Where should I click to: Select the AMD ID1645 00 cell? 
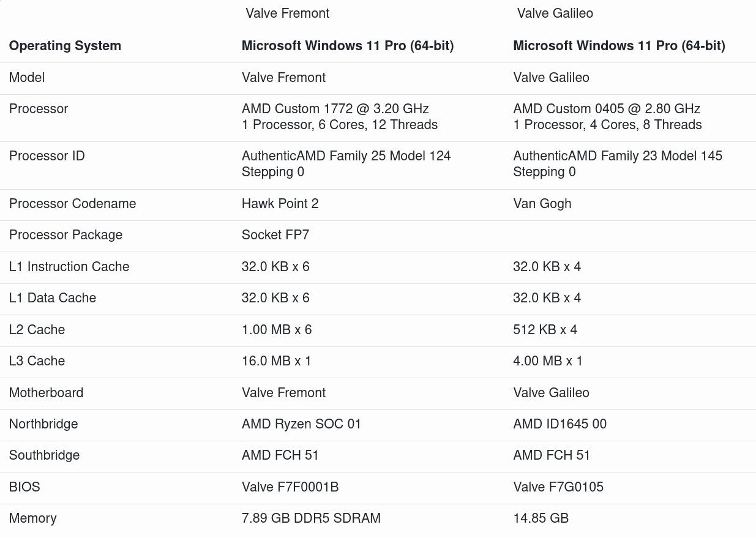tap(560, 424)
